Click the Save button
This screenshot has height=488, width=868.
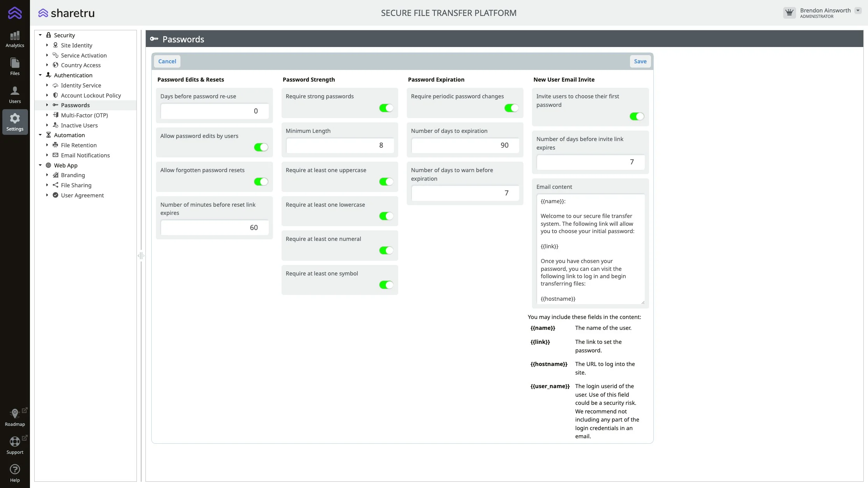pos(640,61)
